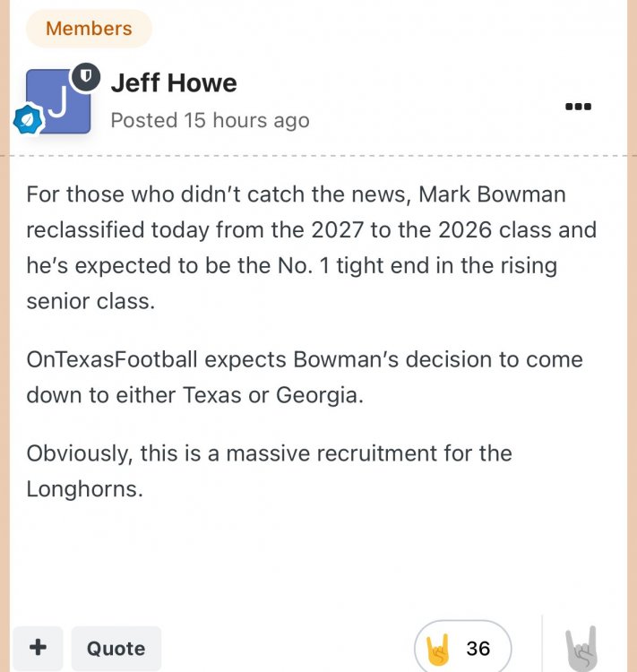View who reacted via the 36 count
Viewport: 637px width, 672px height.
478,649
